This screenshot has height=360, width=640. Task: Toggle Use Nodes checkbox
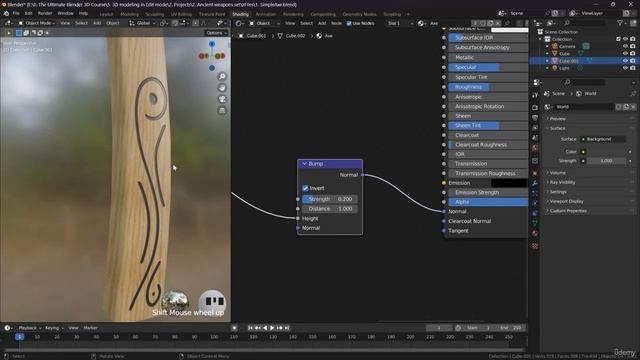pyautogui.click(x=349, y=23)
